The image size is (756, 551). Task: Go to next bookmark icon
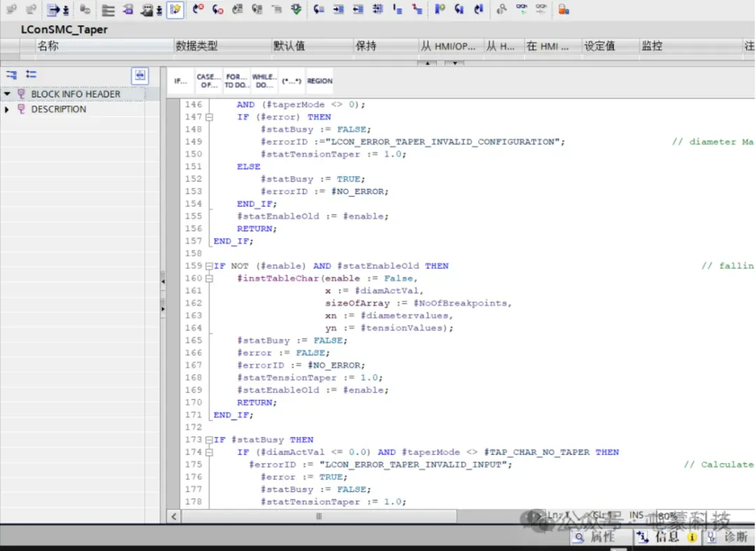(459, 9)
